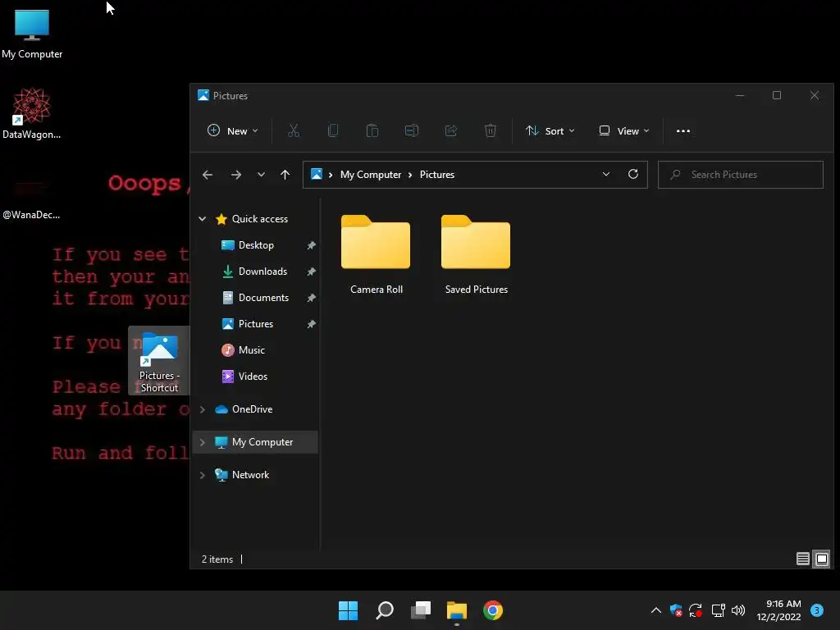840x630 pixels.
Task: Select Network in navigation pane
Action: (x=250, y=475)
